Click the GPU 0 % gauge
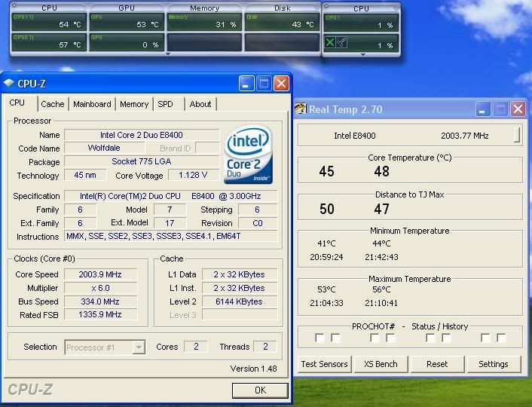This screenshot has width=532, height=407. (x=127, y=42)
